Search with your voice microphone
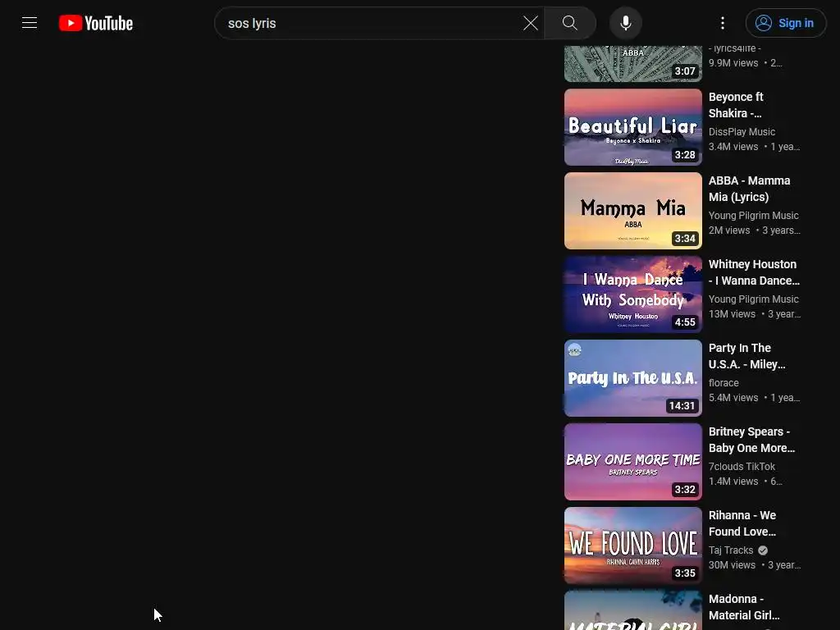Screen dimensions: 840x630 click(x=626, y=23)
